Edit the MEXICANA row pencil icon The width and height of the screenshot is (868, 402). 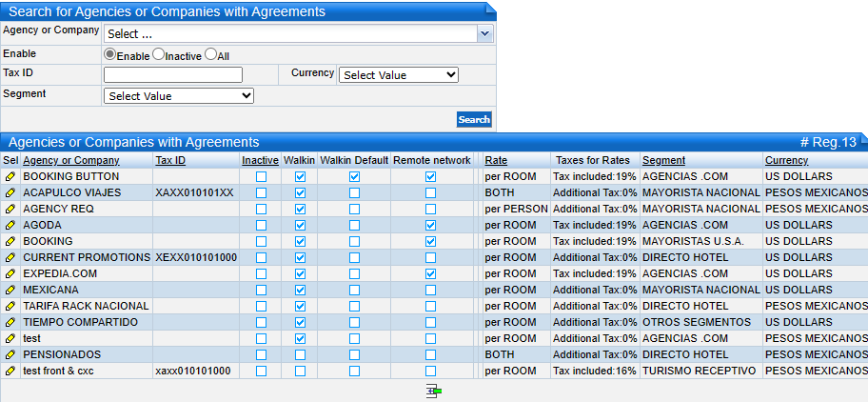point(10,290)
